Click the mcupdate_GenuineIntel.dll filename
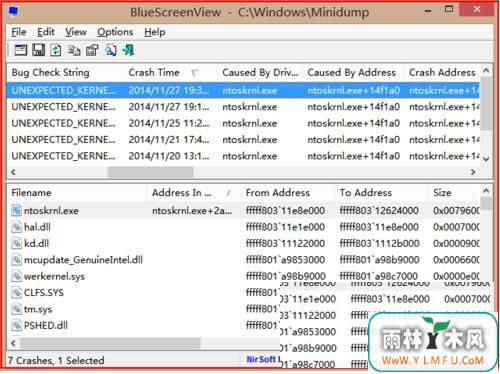Screen dimensions: 500x374 click(83, 260)
